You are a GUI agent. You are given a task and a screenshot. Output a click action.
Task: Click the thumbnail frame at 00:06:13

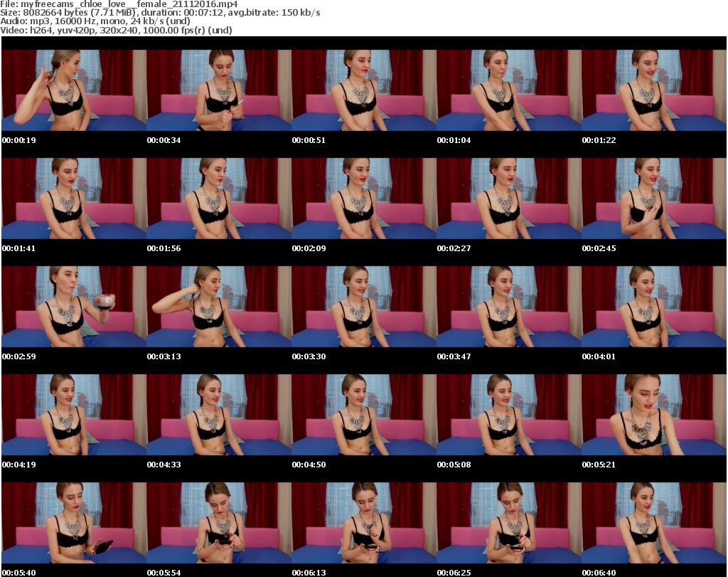(x=363, y=523)
